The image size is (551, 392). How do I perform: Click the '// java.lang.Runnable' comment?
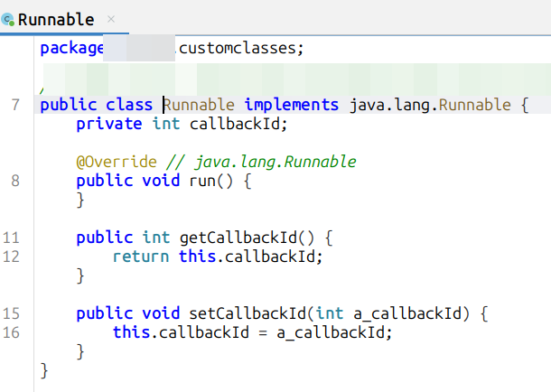[x=261, y=162]
